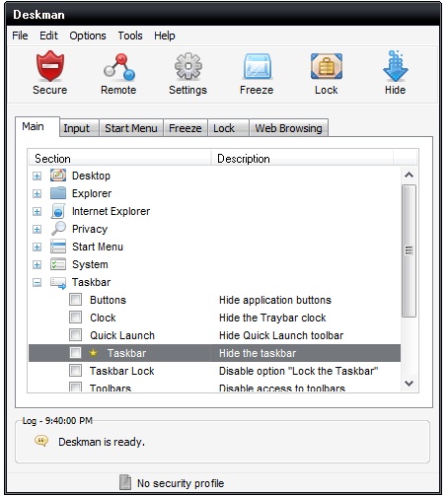Tick the Toolbars checkbox
448x497 pixels.
pyautogui.click(x=76, y=387)
